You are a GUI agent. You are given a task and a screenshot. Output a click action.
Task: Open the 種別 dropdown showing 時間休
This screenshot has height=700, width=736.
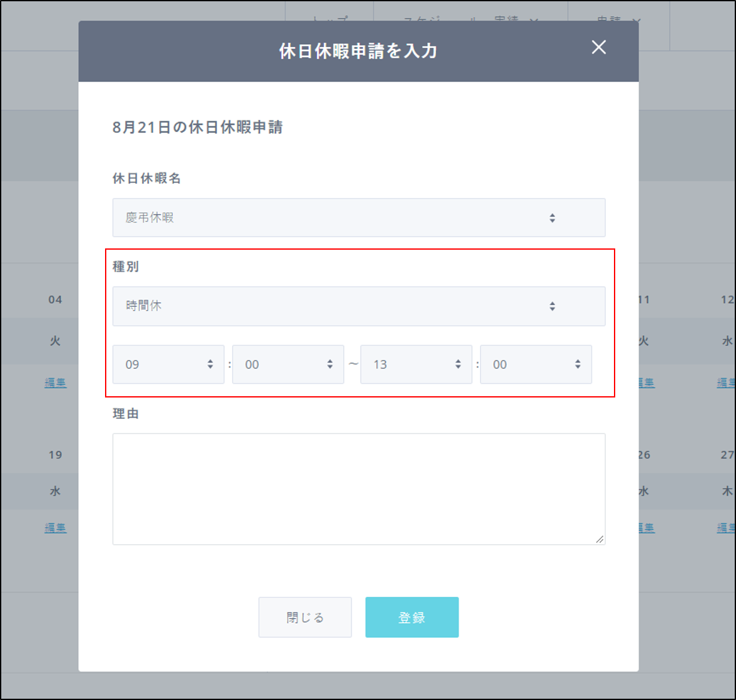click(359, 306)
